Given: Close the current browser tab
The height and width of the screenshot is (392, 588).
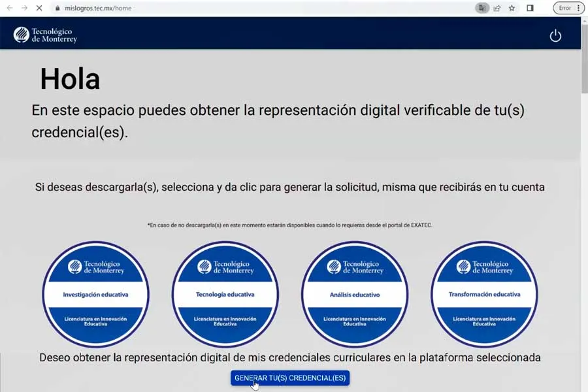Looking at the screenshot, I should [39, 8].
